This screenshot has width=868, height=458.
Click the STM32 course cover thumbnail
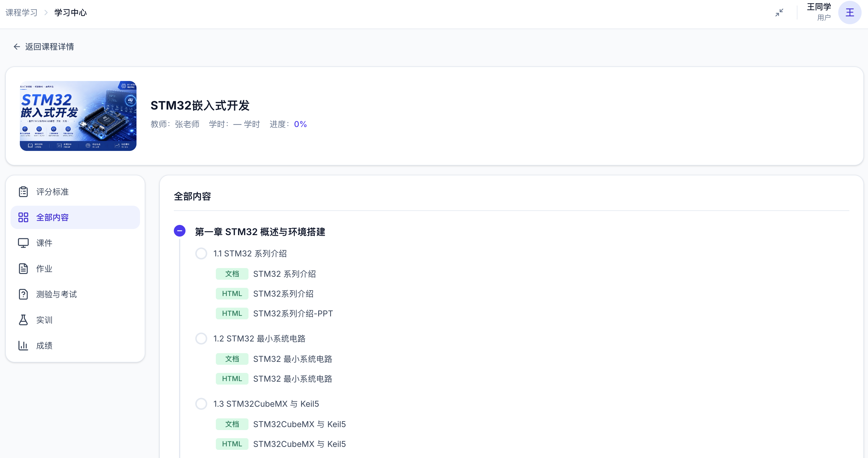(78, 116)
